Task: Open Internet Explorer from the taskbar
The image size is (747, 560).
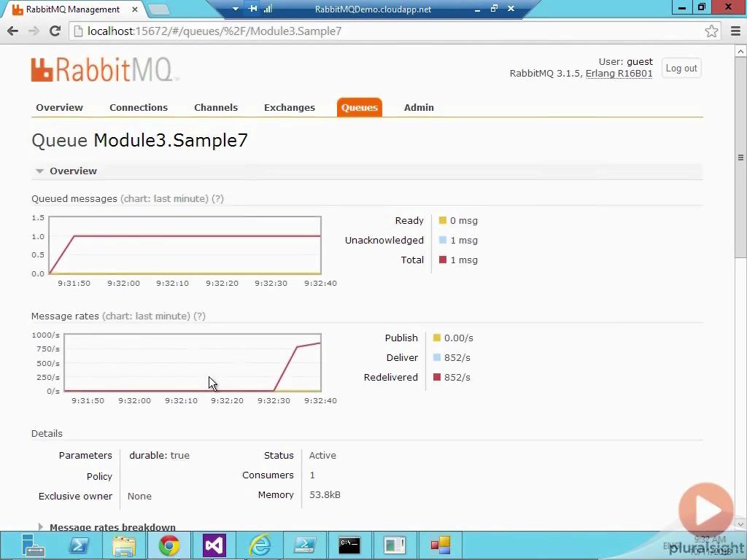Action: point(260,545)
